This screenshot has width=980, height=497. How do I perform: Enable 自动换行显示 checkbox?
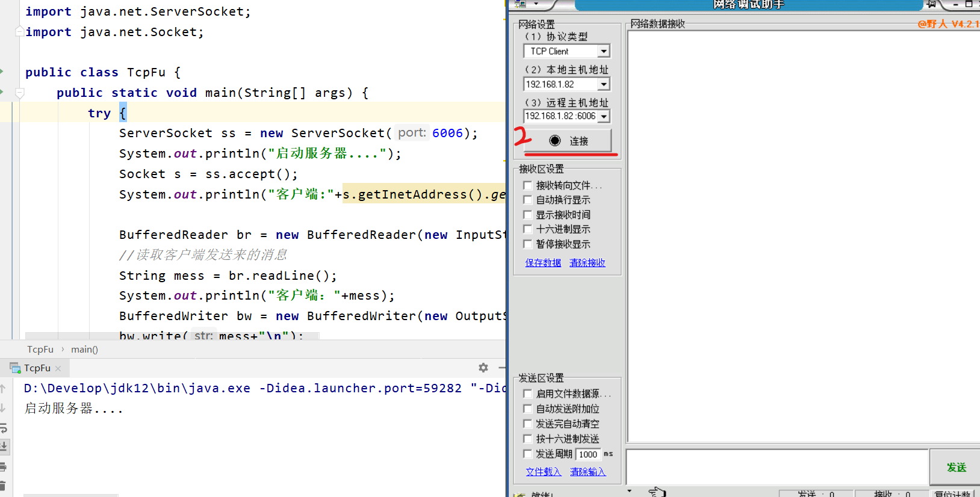528,200
